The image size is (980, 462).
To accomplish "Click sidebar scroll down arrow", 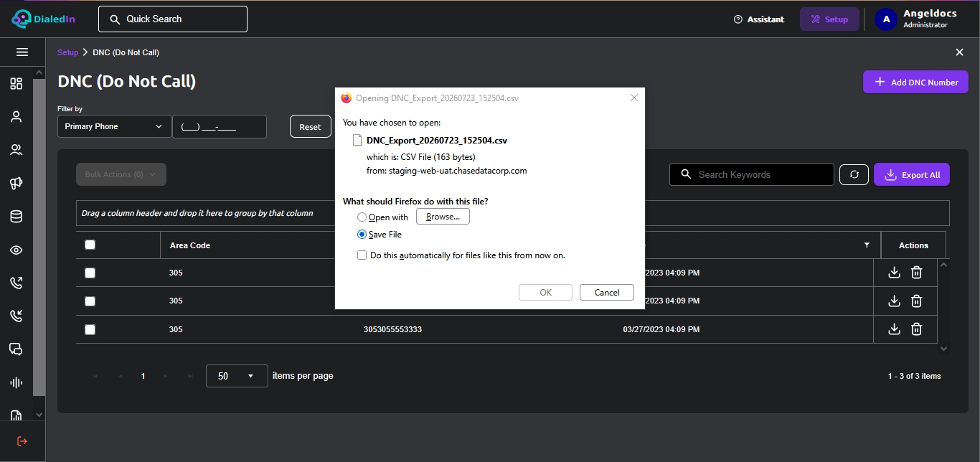I will click(39, 415).
